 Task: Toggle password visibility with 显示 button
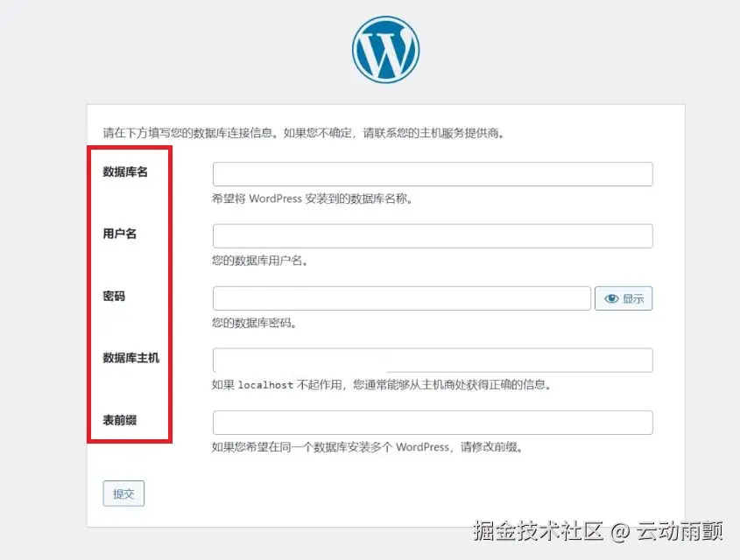(624, 298)
